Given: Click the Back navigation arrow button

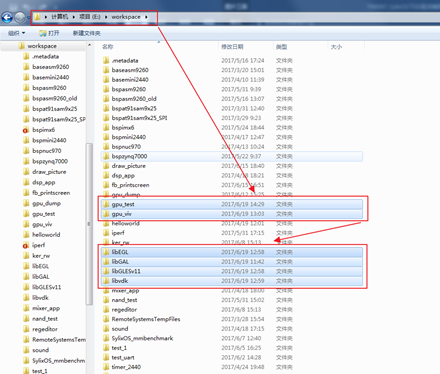Looking at the screenshot, I should point(7,17).
